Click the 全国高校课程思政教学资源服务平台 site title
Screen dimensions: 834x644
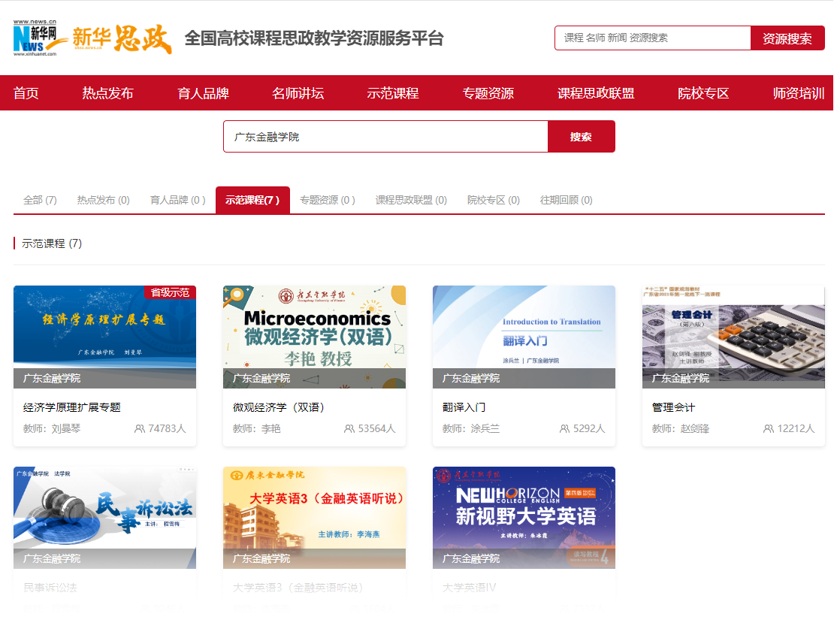(314, 38)
